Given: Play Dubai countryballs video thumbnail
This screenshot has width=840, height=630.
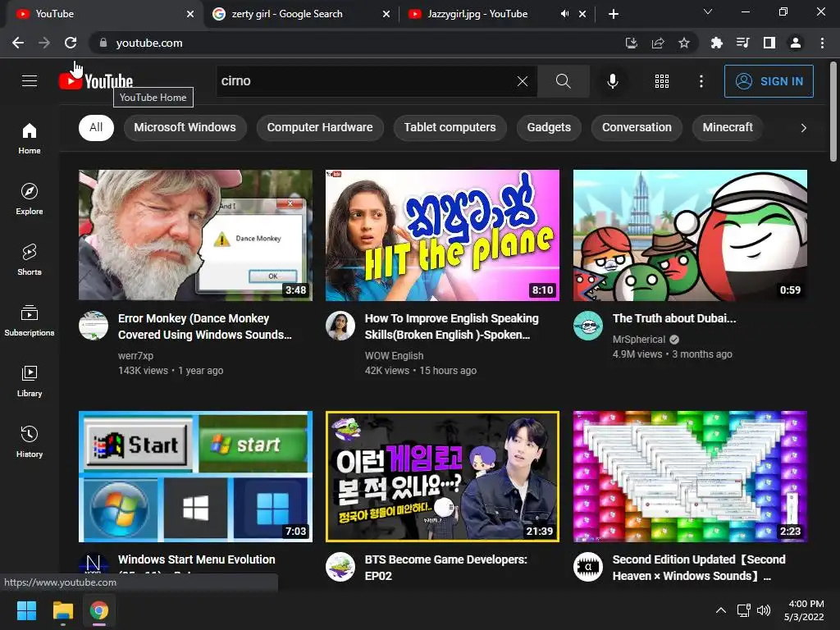Looking at the screenshot, I should click(x=690, y=235).
